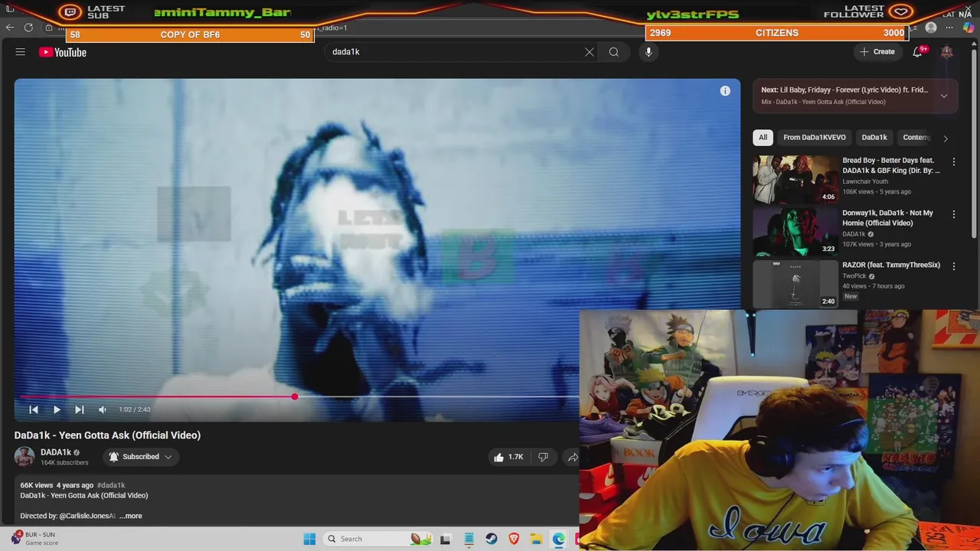Switch to Microsoft Edge on taskbar
This screenshot has height=551, width=980.
tap(559, 539)
